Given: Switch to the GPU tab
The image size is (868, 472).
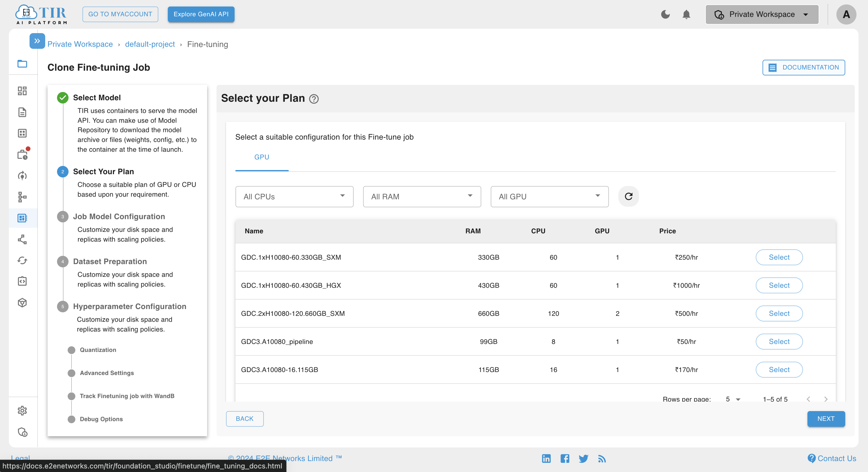Looking at the screenshot, I should (x=262, y=157).
